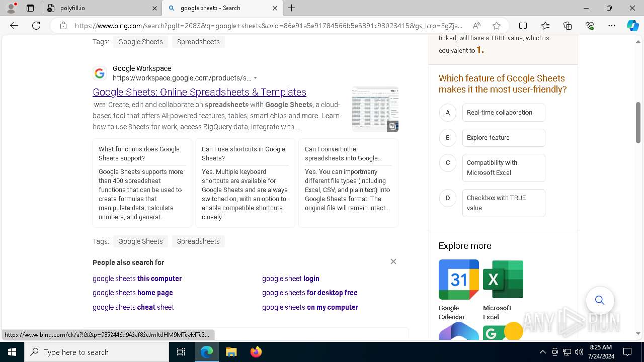Screen dimensions: 644x362
Task: Click the upper Google Sheets tag
Action: pos(140,42)
